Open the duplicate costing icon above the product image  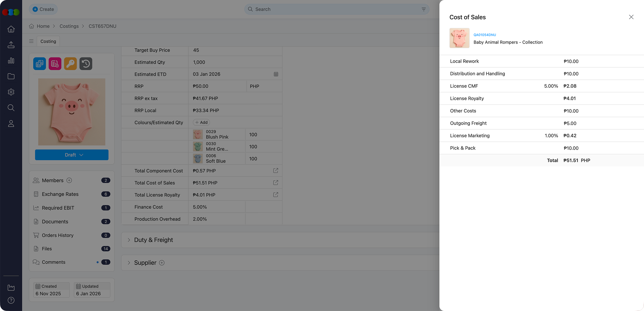[39, 64]
